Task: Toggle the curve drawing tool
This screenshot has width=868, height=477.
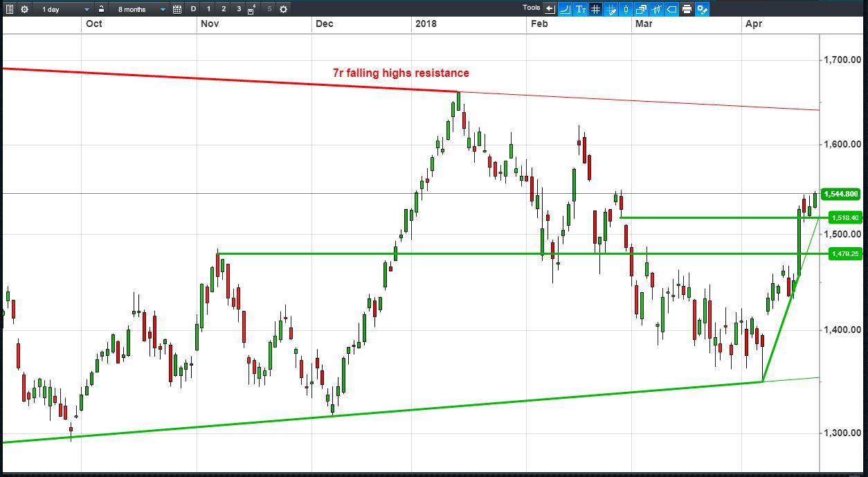Action: pyautogui.click(x=565, y=9)
